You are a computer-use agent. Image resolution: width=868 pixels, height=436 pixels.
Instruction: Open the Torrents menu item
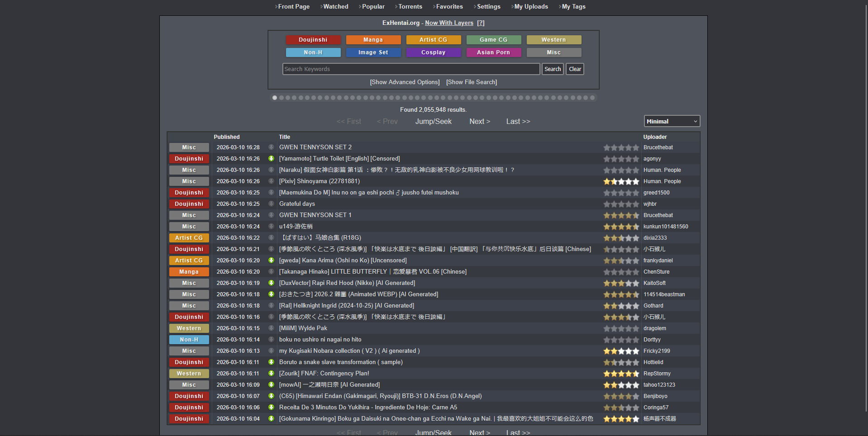point(410,7)
